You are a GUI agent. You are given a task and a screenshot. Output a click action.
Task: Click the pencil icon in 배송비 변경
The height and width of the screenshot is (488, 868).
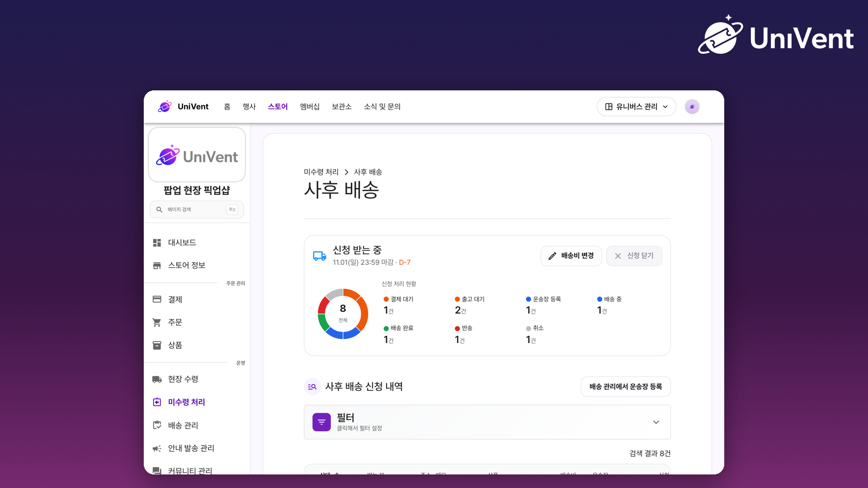pyautogui.click(x=552, y=256)
